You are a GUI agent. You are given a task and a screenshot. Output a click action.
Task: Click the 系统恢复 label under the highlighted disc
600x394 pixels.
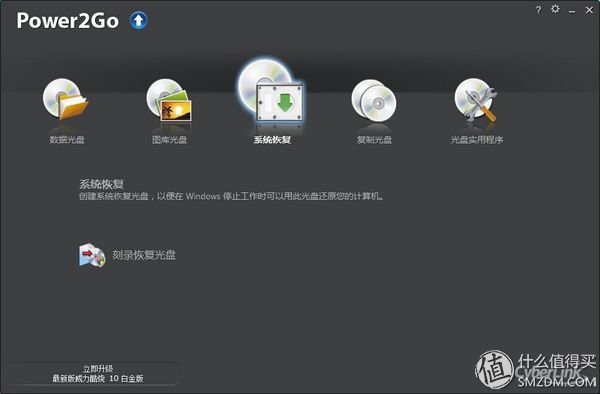coord(272,140)
